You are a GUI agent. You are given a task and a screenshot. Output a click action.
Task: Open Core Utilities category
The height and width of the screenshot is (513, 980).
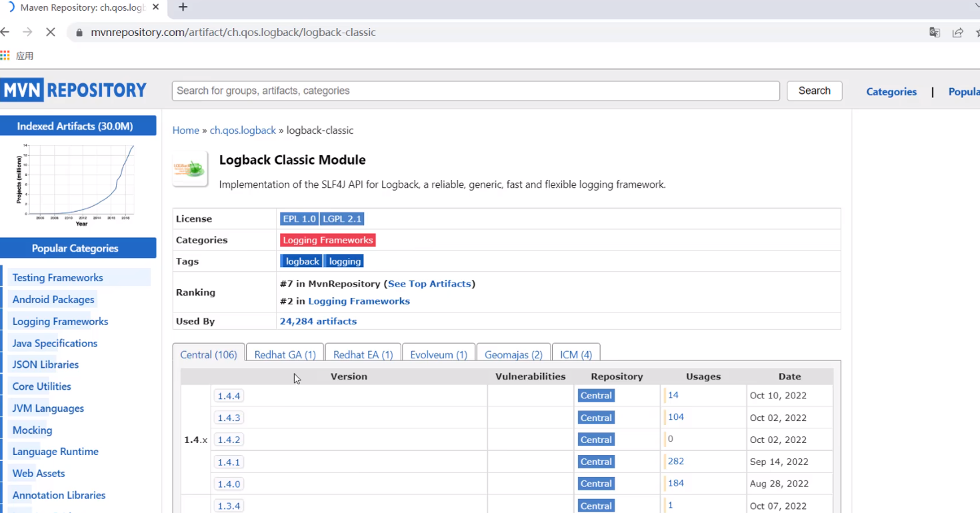point(41,386)
